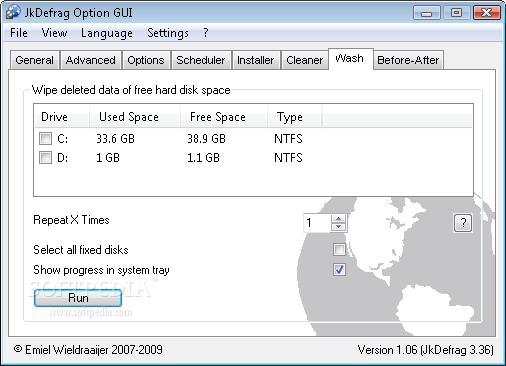Click the Repeat X Times label
The width and height of the screenshot is (506, 366).
pyautogui.click(x=71, y=220)
